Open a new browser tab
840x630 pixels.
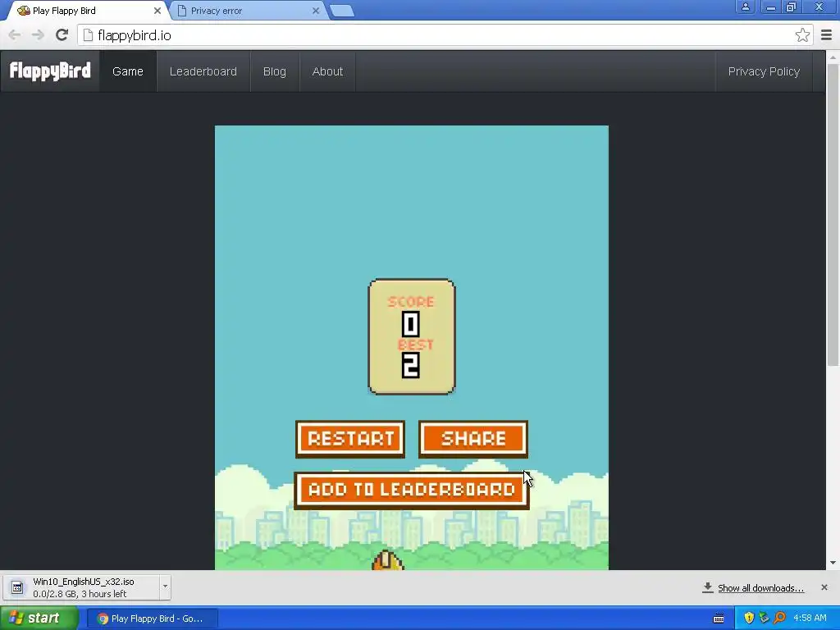[x=341, y=11]
